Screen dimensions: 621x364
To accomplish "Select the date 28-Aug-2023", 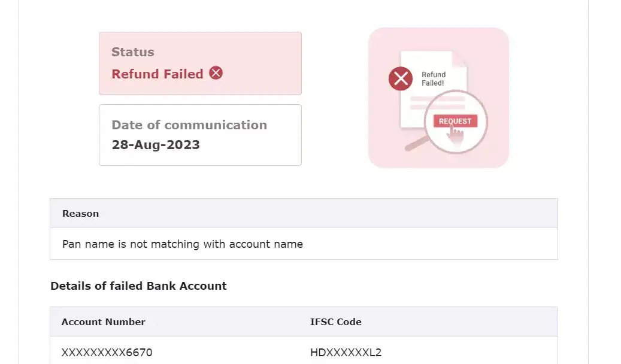I will (156, 145).
